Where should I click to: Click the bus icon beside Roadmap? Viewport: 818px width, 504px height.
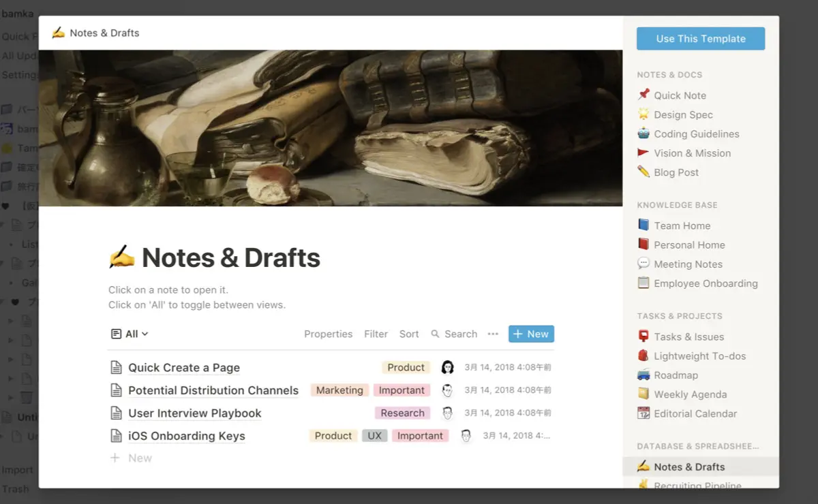coord(643,375)
